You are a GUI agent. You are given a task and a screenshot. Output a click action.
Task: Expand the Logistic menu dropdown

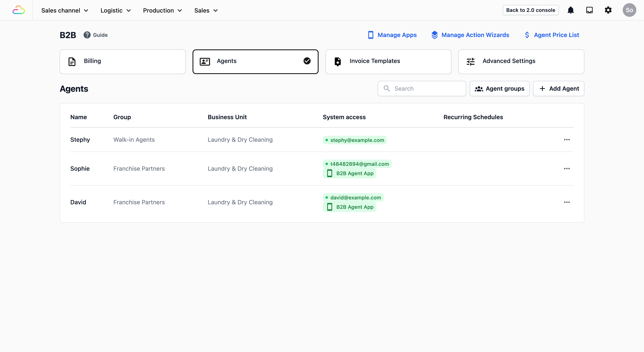(x=115, y=10)
